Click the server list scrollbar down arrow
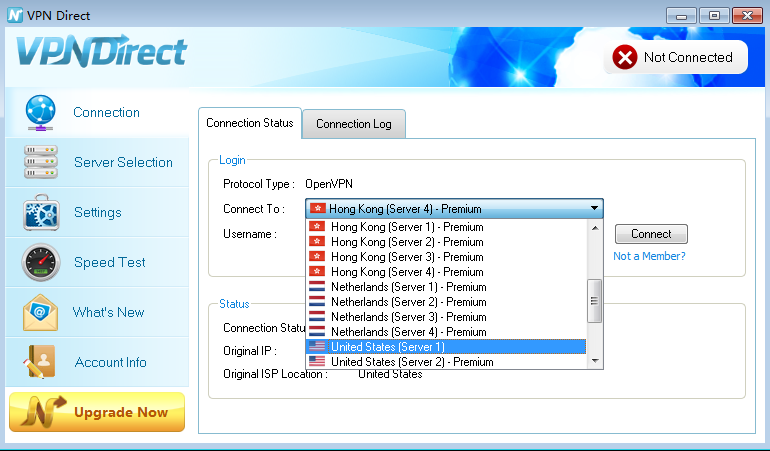 pos(595,361)
